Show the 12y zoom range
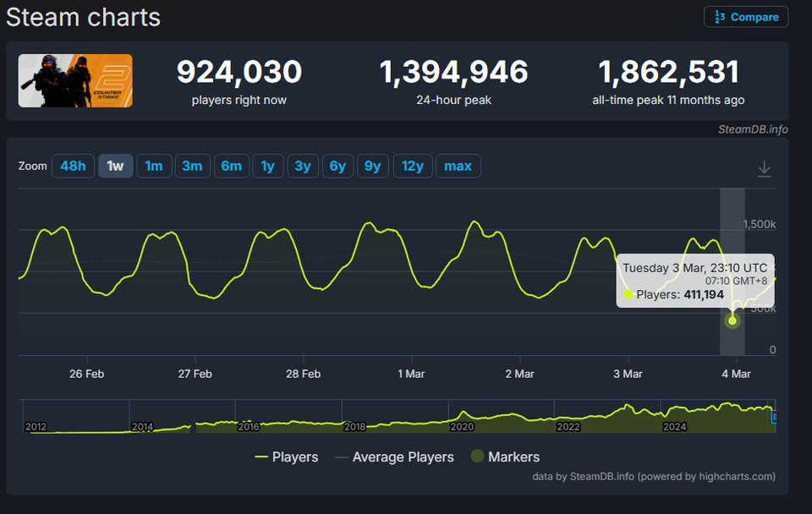Viewport: 812px width, 514px height. pyautogui.click(x=412, y=166)
